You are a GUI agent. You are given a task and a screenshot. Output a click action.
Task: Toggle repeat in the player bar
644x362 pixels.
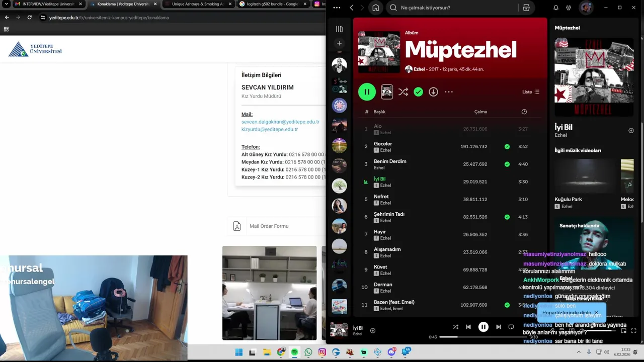coord(511,327)
